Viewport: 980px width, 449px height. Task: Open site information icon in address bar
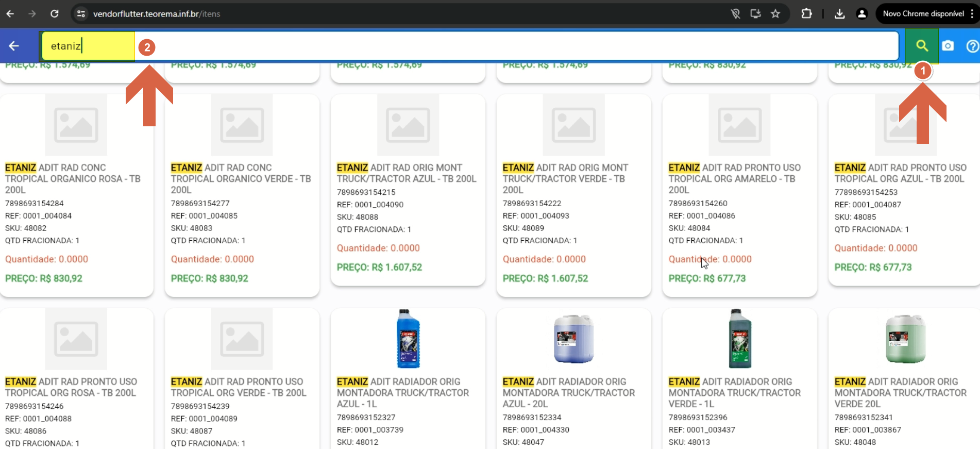81,14
